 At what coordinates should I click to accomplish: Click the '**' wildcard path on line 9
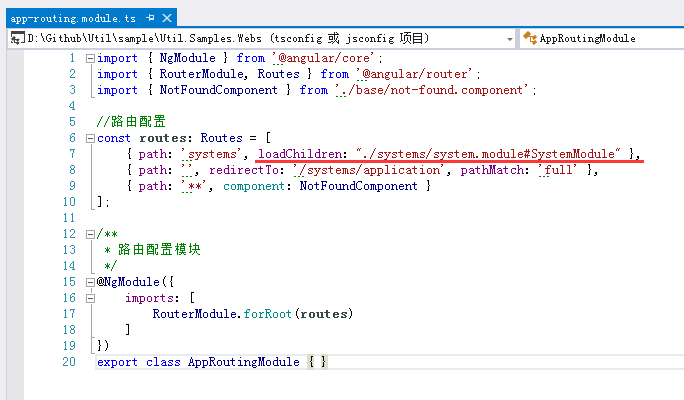coord(194,186)
